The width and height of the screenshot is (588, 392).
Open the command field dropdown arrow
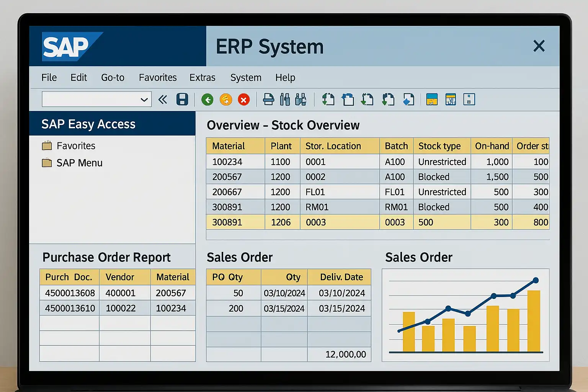pyautogui.click(x=144, y=100)
